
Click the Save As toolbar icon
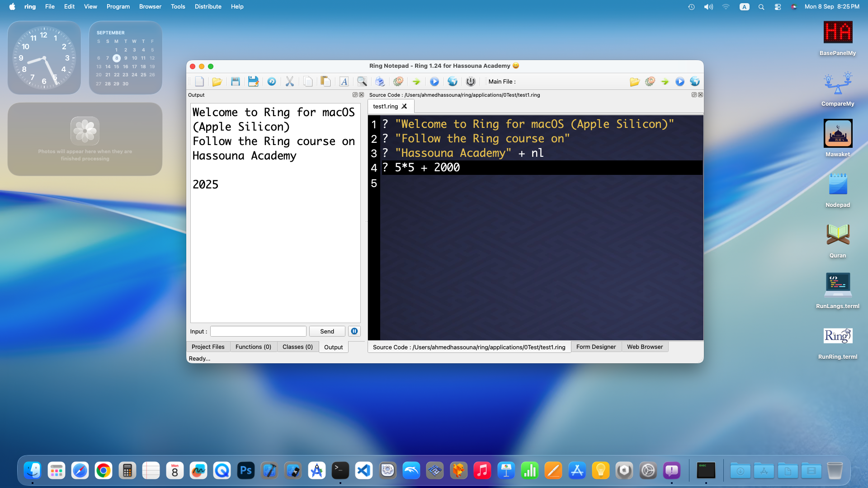[253, 81]
